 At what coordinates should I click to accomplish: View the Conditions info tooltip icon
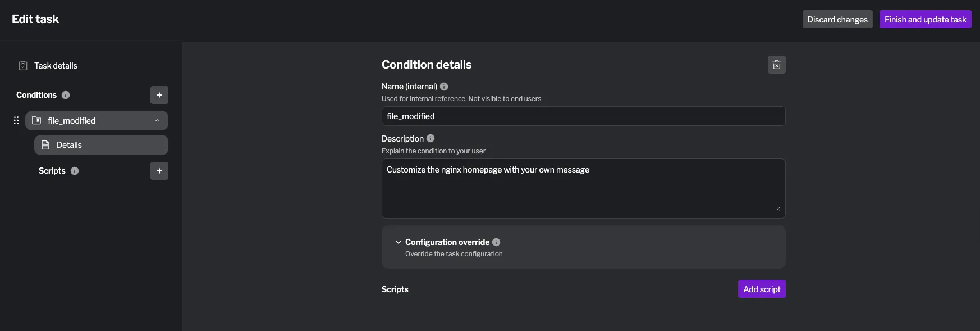pyautogui.click(x=66, y=95)
